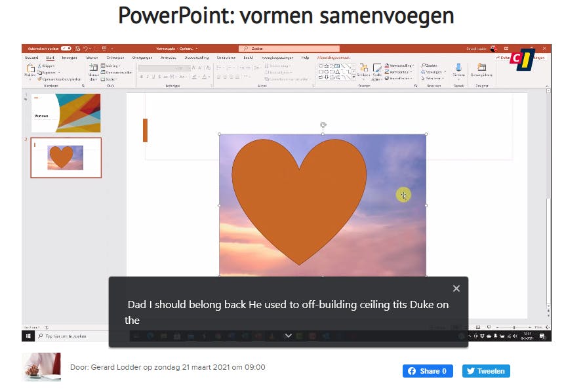The height and width of the screenshot is (392, 564).
Task: Click the Nieuwe dia button
Action: [x=94, y=72]
